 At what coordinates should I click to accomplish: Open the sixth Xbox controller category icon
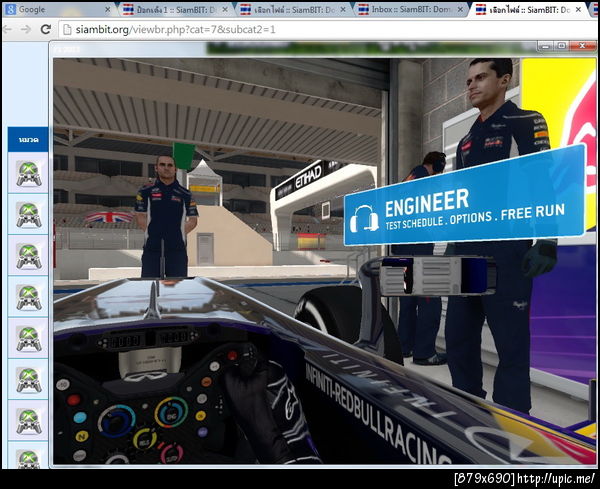(28, 380)
